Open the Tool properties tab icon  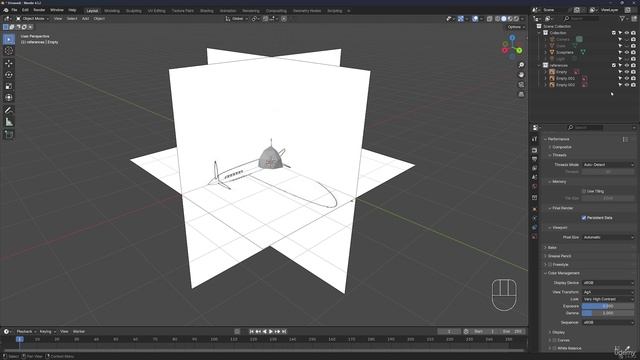point(535,139)
